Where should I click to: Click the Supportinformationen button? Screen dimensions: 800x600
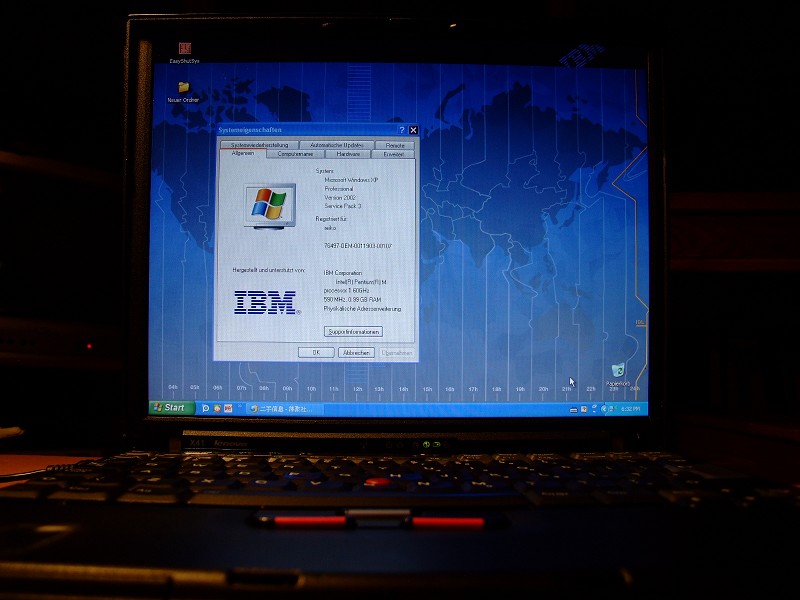(353, 332)
